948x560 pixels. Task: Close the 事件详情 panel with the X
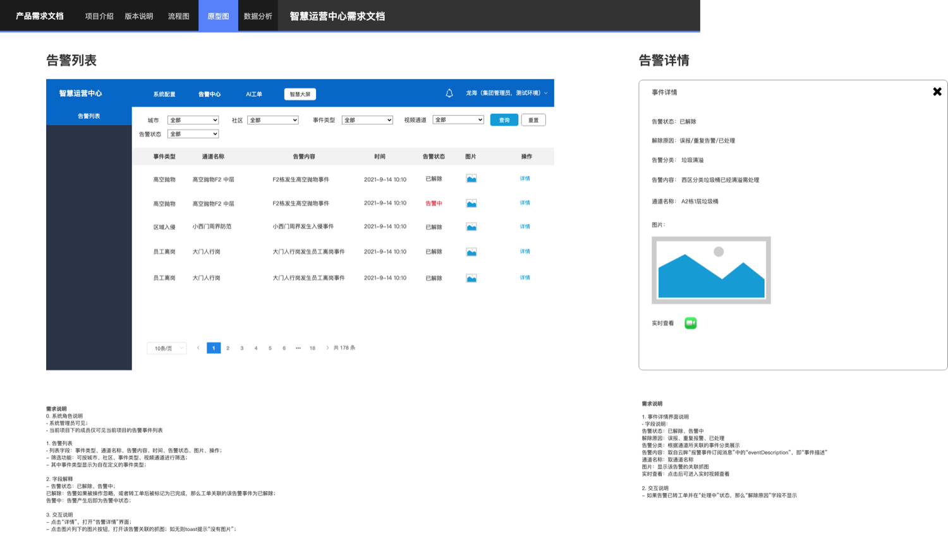pos(937,92)
